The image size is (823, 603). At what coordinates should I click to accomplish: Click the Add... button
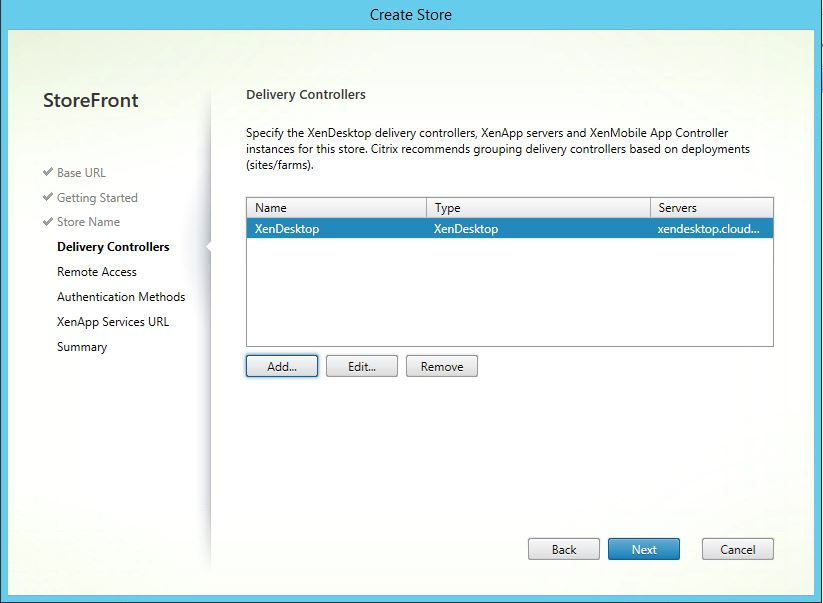[282, 366]
